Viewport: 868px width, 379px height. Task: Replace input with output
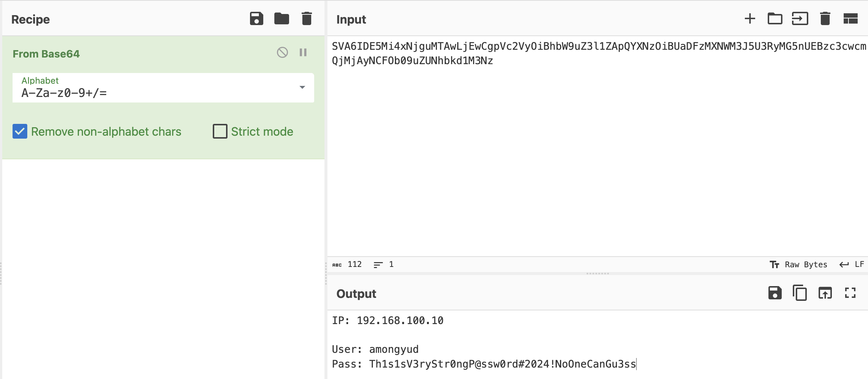point(825,293)
